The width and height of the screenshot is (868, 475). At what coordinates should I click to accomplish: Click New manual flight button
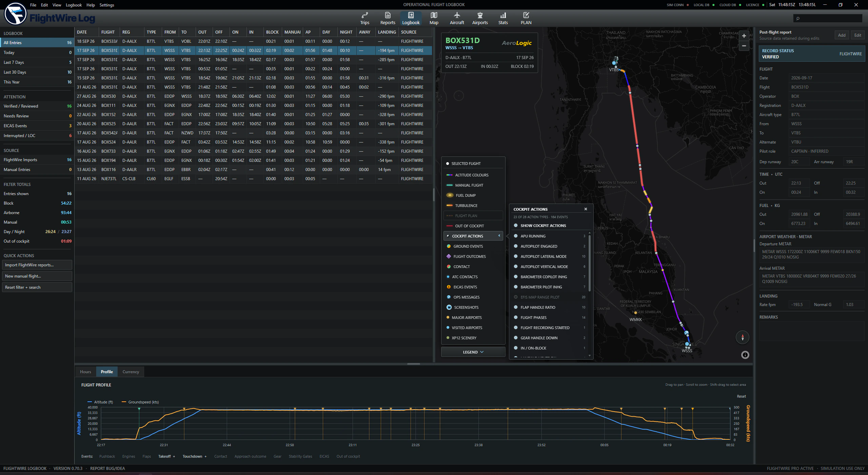point(37,276)
